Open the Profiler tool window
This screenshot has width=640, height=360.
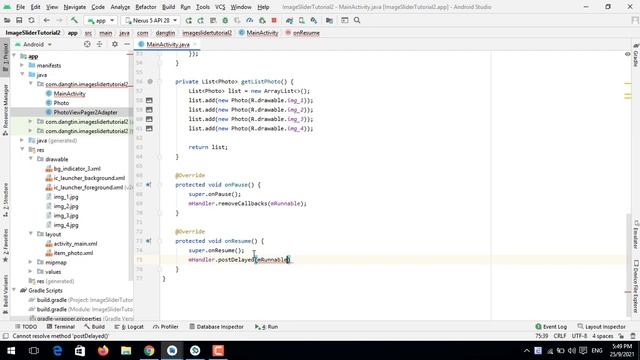[166, 327]
